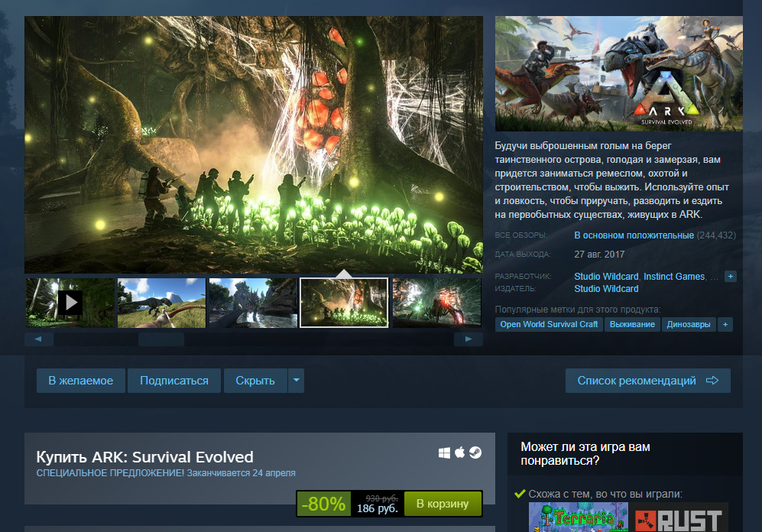
Task: Select the red spider creature thumbnail
Action: (436, 303)
